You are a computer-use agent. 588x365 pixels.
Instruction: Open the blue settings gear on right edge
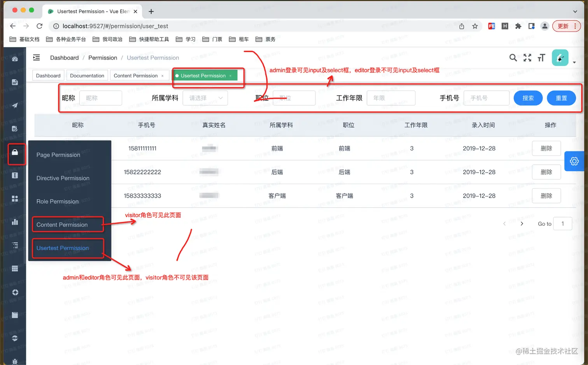point(574,161)
